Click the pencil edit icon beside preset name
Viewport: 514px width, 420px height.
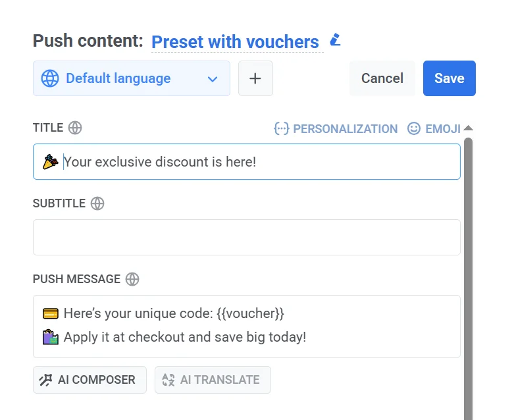[335, 40]
